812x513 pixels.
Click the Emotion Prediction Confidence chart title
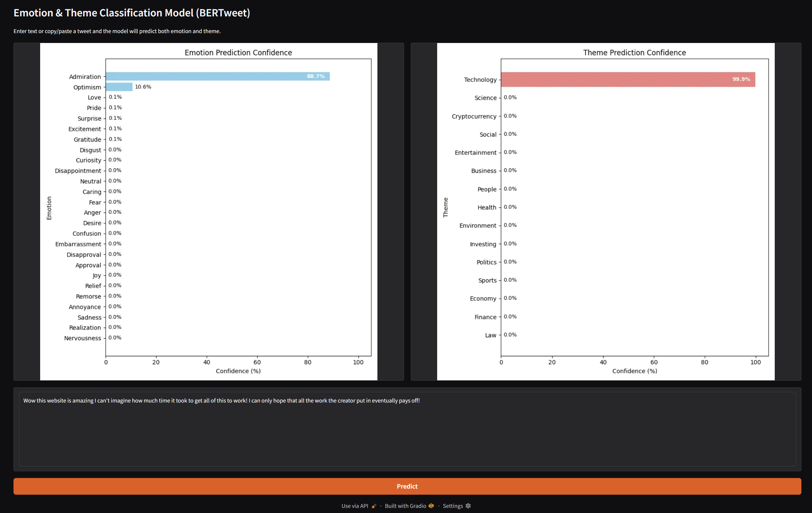tap(238, 53)
